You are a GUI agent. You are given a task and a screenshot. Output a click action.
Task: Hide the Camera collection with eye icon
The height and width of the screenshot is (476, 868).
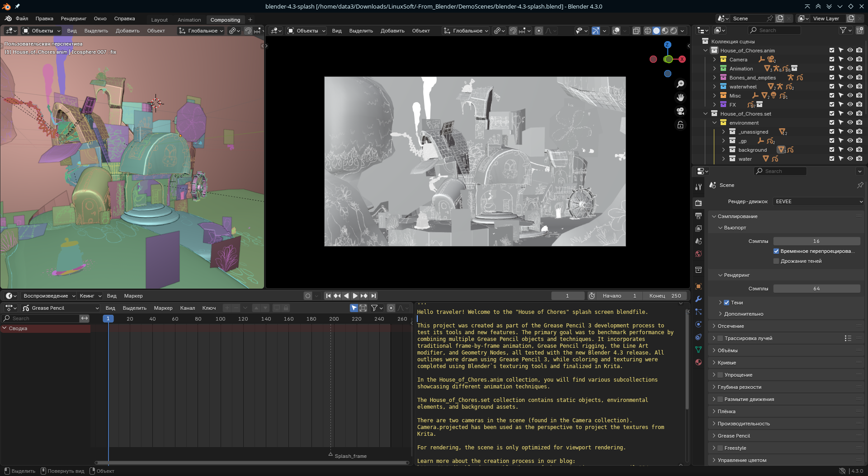point(850,59)
